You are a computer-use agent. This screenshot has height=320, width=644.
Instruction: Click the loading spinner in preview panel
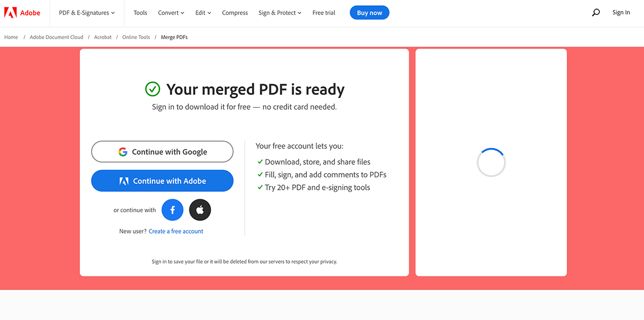tap(491, 162)
